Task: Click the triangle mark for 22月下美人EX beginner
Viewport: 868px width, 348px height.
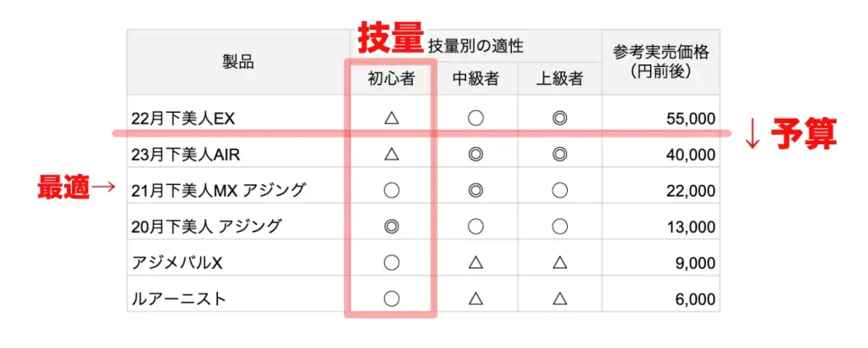Action: click(392, 118)
